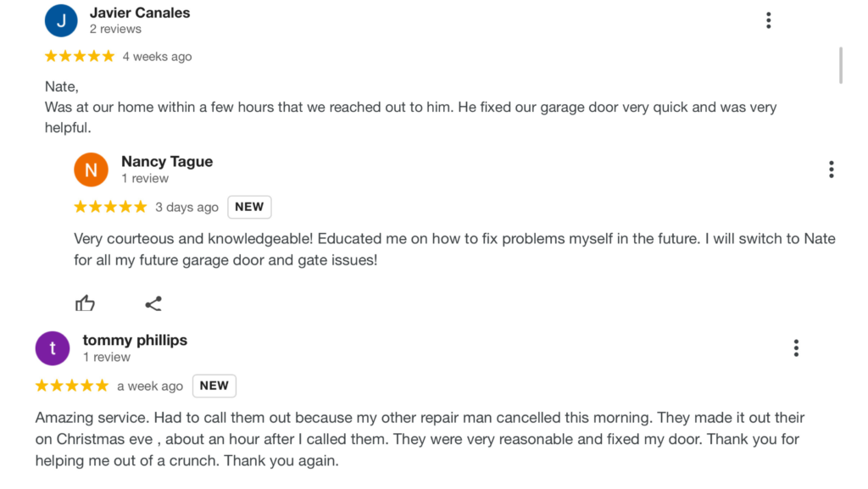
Task: Click tommy phillips purple avatar
Action: pos(53,348)
